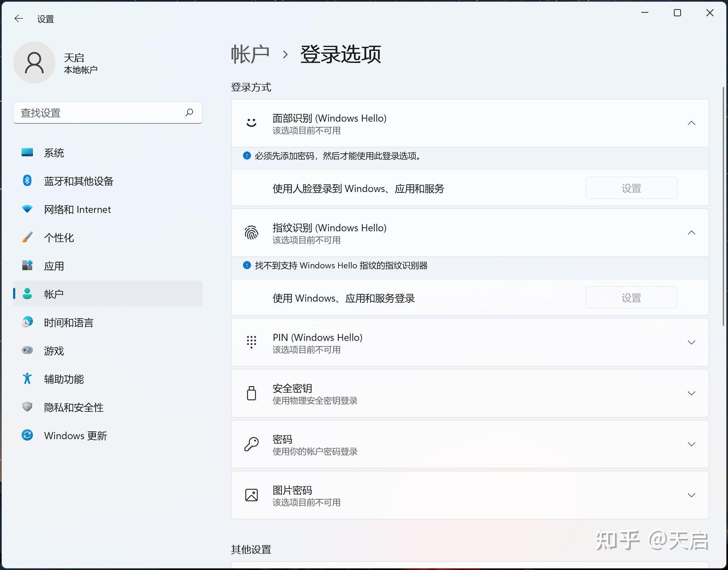Click the user avatar picture
The image size is (728, 570).
click(x=34, y=63)
